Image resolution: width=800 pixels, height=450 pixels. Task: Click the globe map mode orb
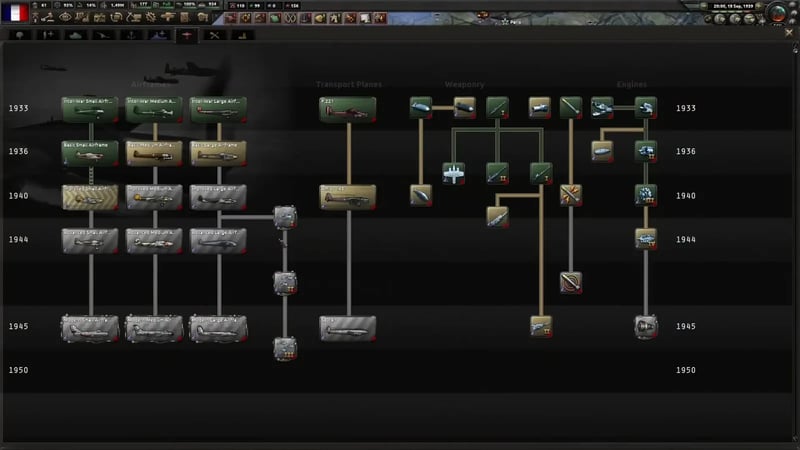coord(777,13)
